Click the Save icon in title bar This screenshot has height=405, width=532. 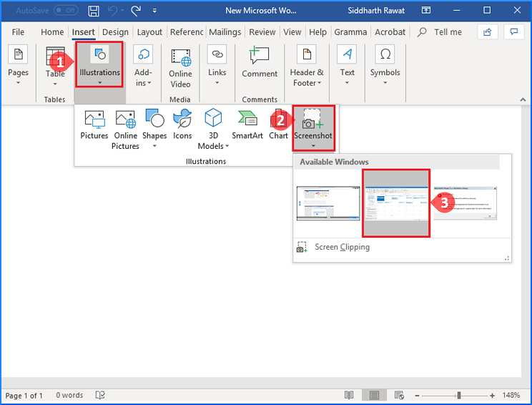[x=94, y=11]
